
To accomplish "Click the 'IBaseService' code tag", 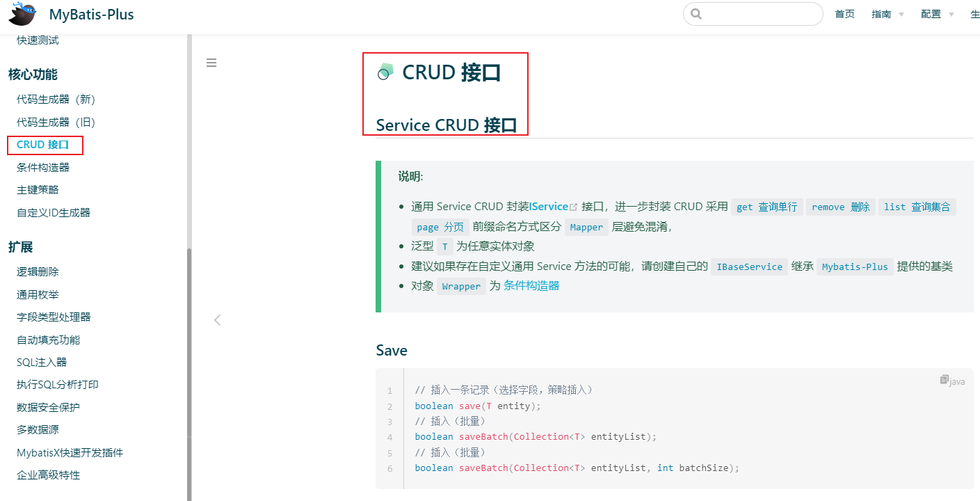I will point(750,267).
